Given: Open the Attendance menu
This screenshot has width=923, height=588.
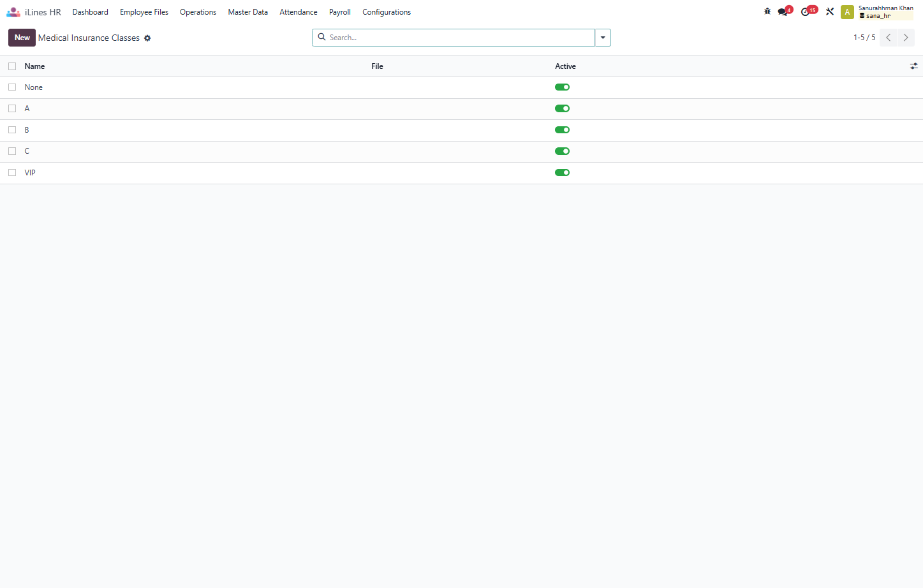Looking at the screenshot, I should [x=298, y=12].
